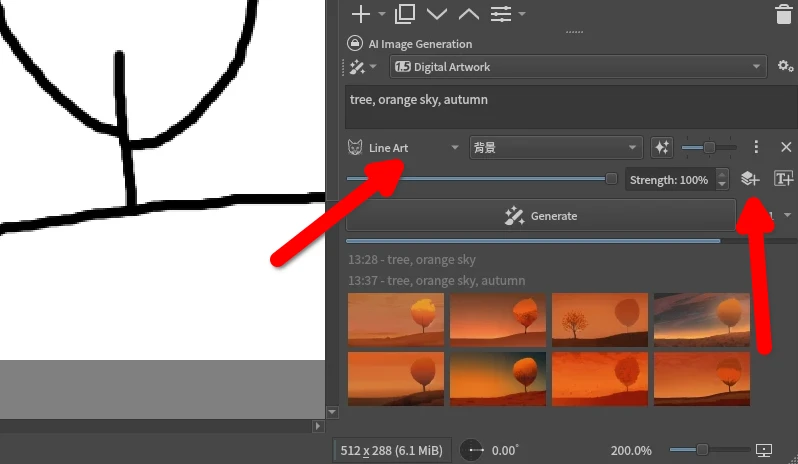Click the add control layer icon
Screen dimensions: 798x464
tap(750, 180)
